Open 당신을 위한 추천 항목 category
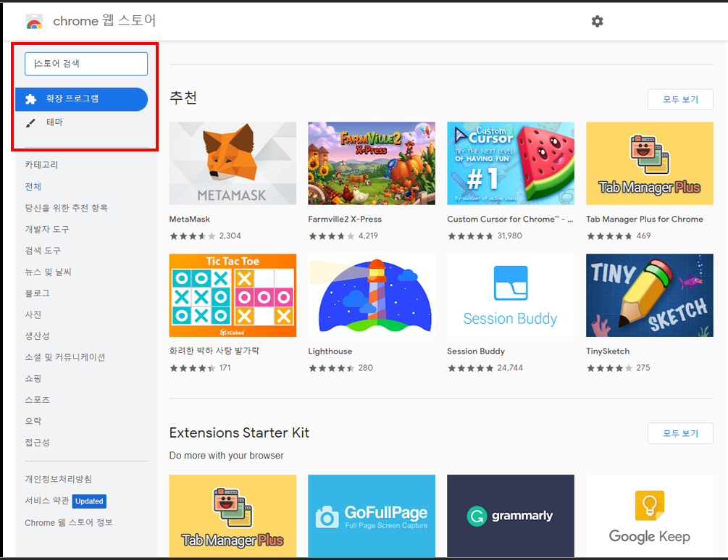This screenshot has width=728, height=560. pyautogui.click(x=66, y=208)
